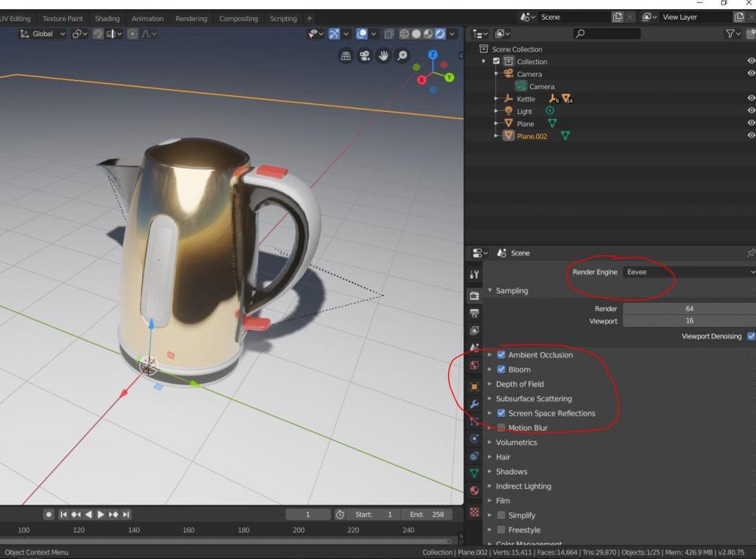The image size is (756, 559).
Task: Open the Texture properties checker tab
Action: (x=474, y=511)
